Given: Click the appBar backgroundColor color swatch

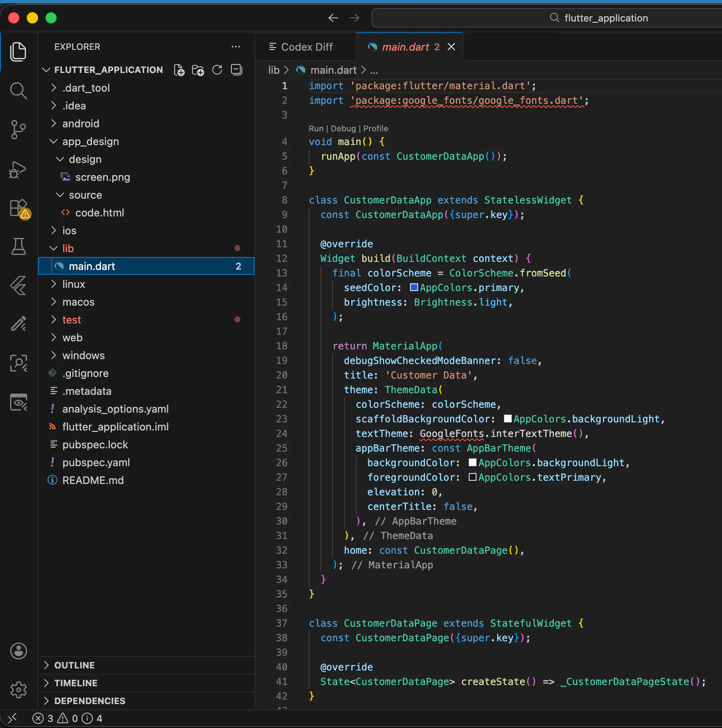Looking at the screenshot, I should tap(472, 462).
